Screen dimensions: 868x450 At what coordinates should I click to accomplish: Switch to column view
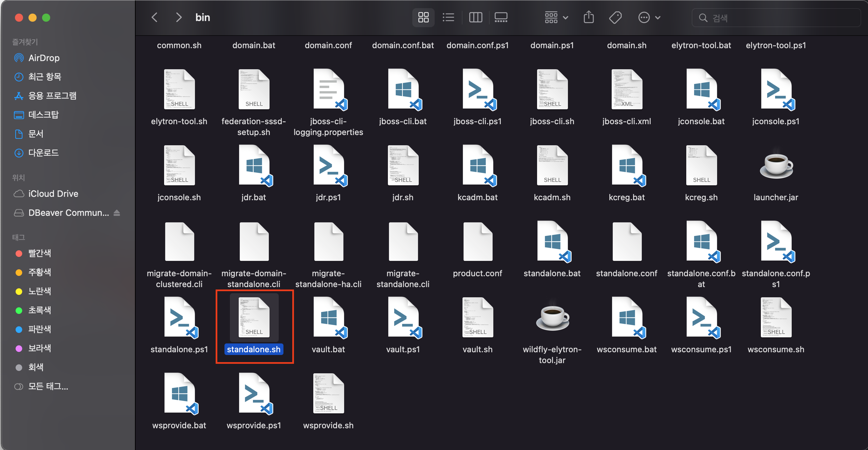pos(475,17)
